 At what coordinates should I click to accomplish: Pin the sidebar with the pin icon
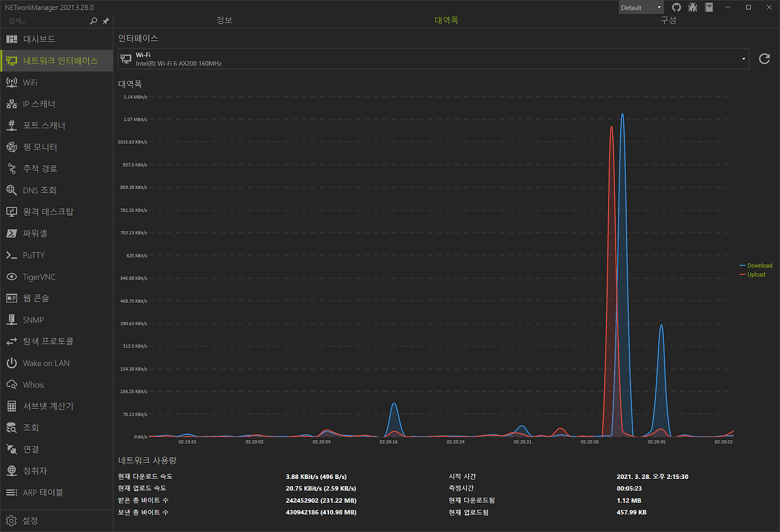[x=105, y=21]
